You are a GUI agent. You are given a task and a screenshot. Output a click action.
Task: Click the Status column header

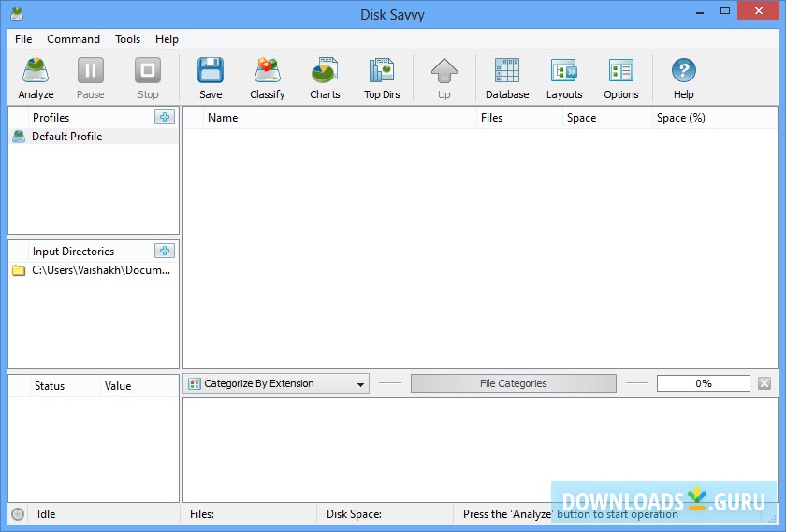pos(65,386)
